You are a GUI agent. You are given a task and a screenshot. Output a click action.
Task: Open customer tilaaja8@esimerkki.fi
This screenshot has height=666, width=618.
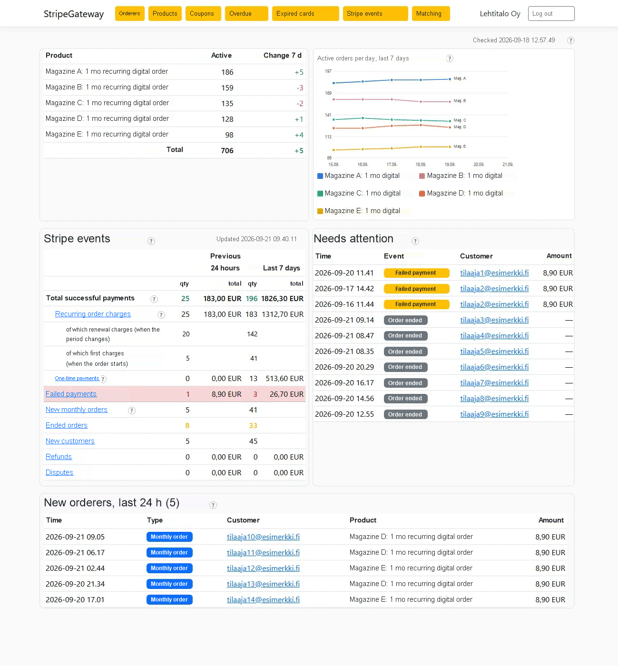click(x=494, y=398)
